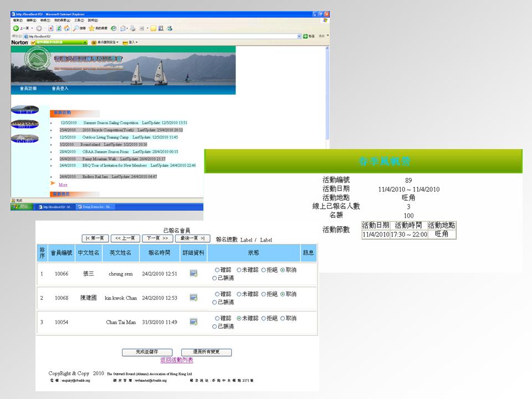Click the IE Back arrow button
Screen dimensions: 532x399
(17, 28)
